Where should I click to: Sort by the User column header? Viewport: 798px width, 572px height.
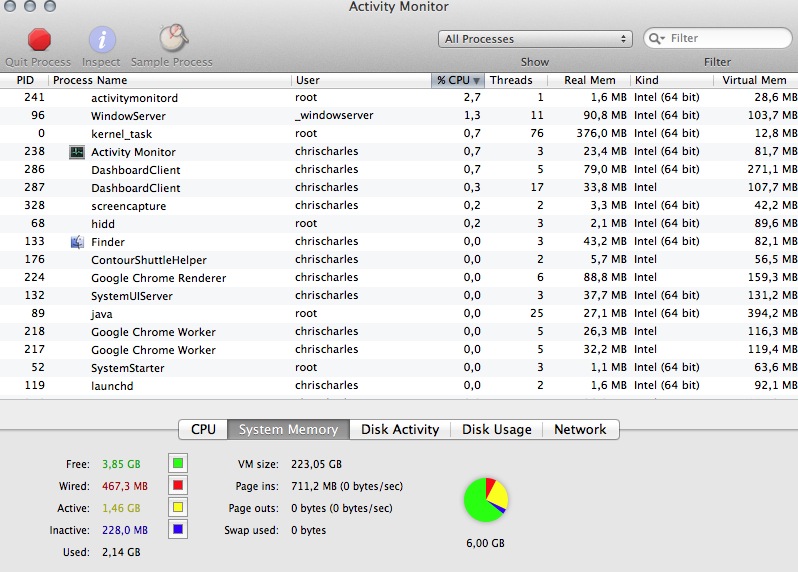click(361, 80)
